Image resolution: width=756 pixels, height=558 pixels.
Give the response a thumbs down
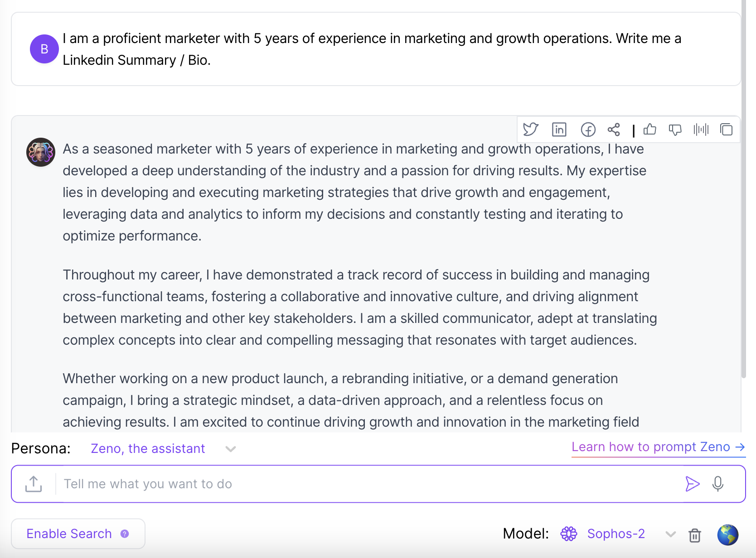click(675, 130)
